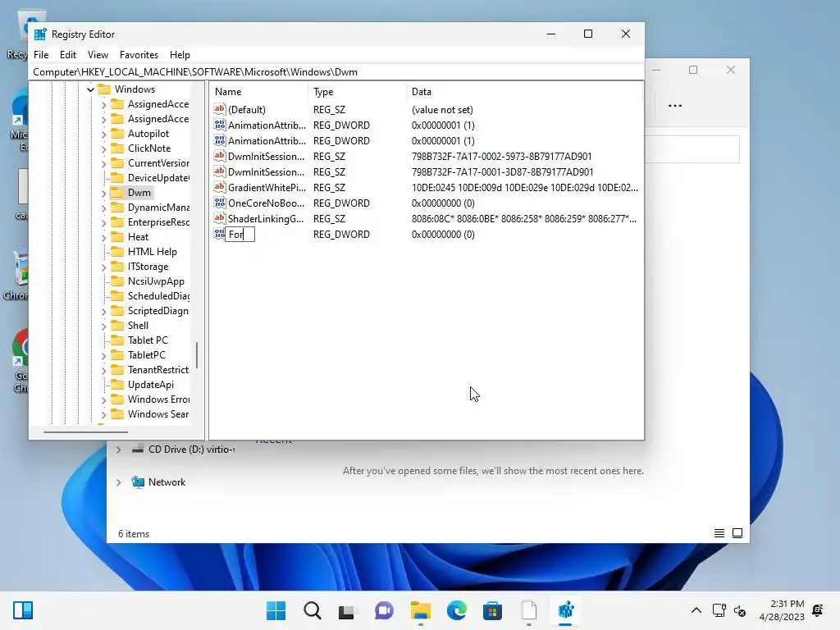Switch File Explorer to large icons view
Viewport: 840px width, 630px height.
(x=737, y=533)
